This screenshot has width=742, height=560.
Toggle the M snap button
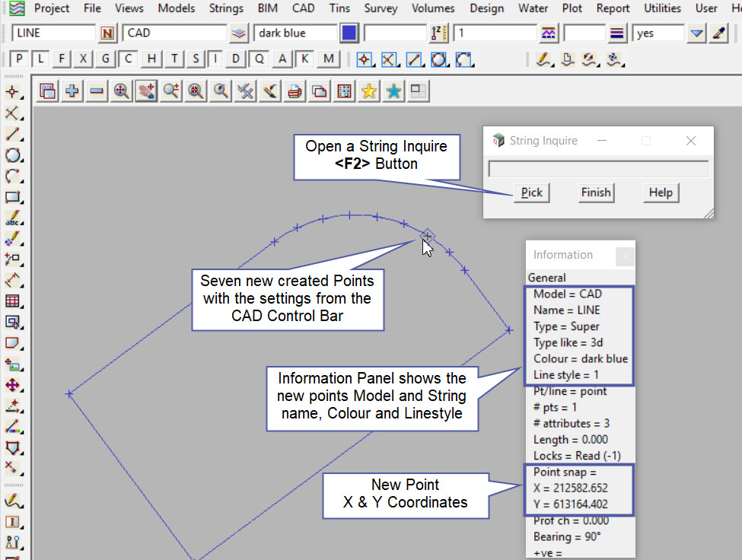tap(328, 59)
